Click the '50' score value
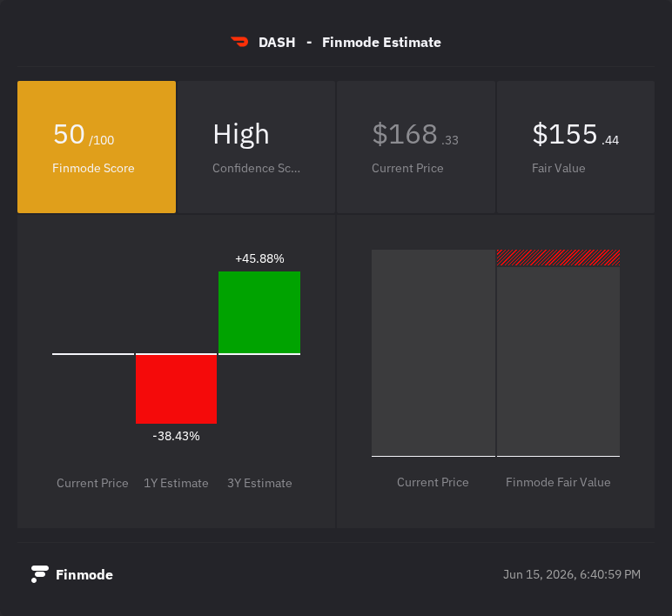The image size is (672, 616). point(69,134)
